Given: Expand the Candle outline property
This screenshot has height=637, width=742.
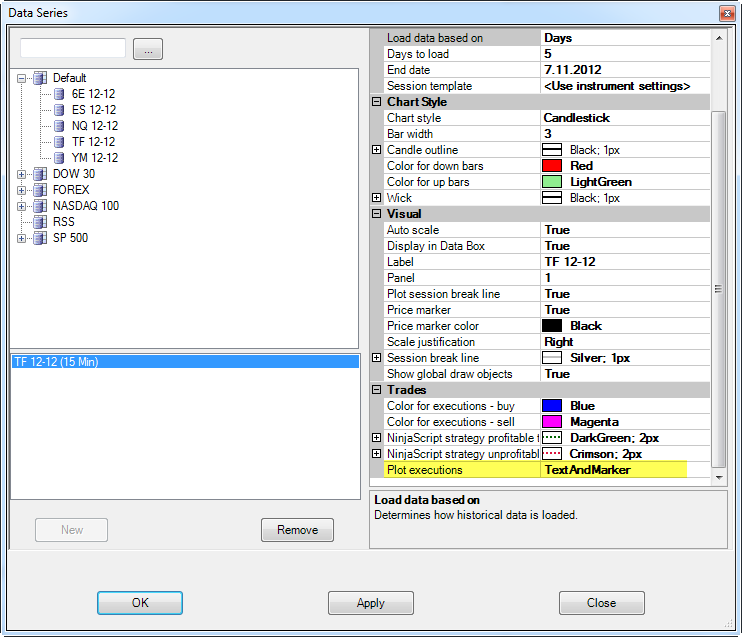Looking at the screenshot, I should [376, 150].
